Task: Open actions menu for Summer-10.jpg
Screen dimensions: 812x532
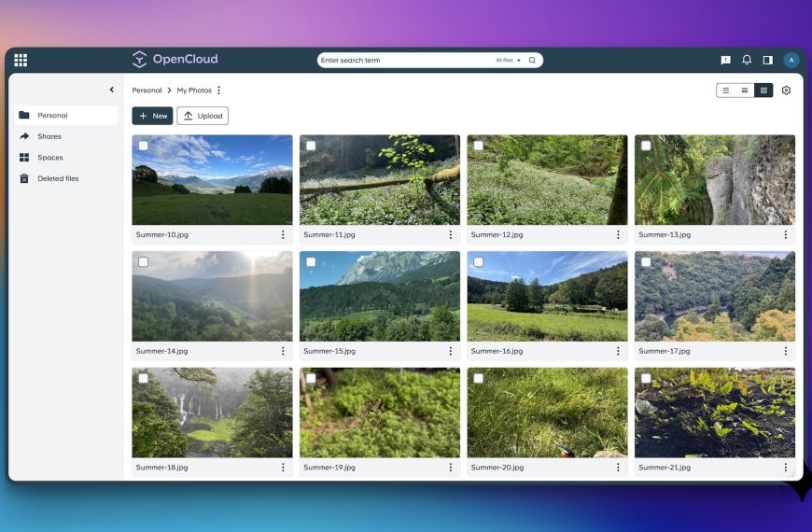Action: (283, 234)
